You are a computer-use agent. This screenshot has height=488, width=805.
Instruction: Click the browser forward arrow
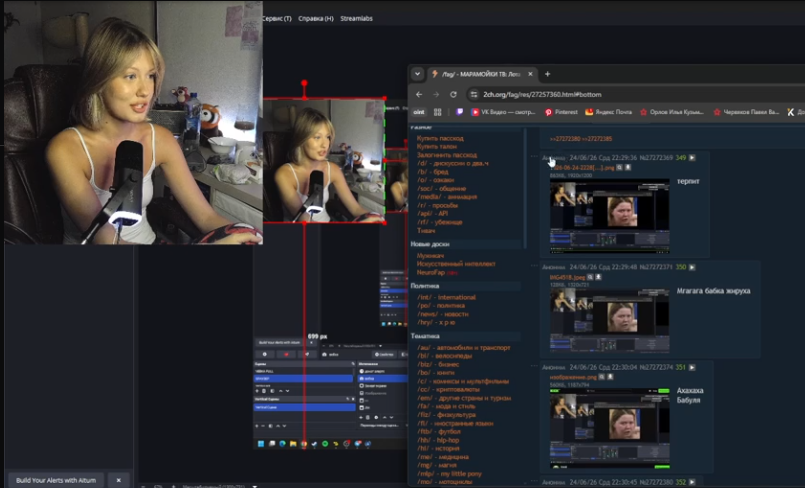pos(436,94)
